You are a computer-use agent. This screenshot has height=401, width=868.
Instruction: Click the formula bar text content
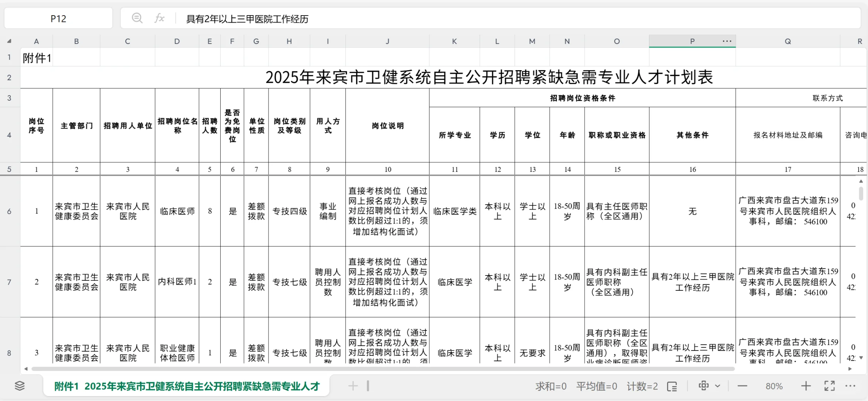[247, 19]
